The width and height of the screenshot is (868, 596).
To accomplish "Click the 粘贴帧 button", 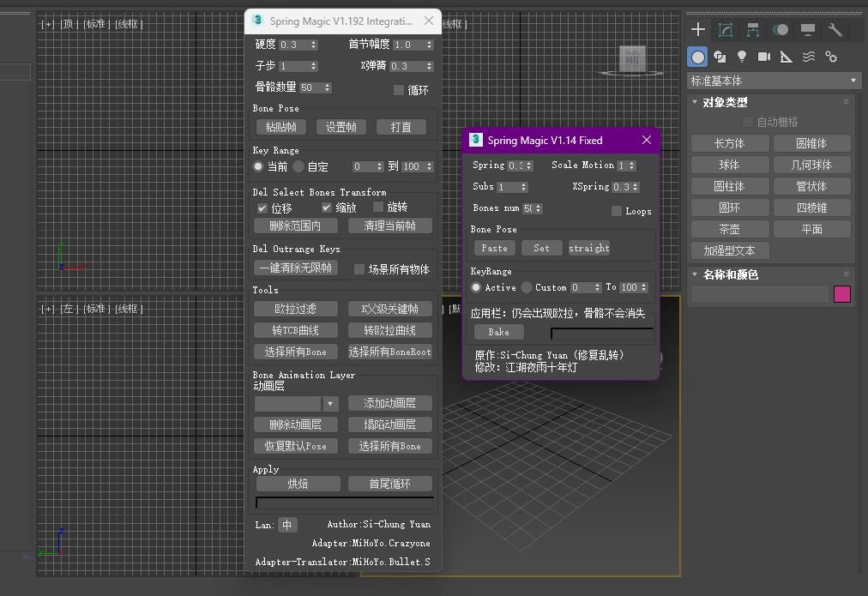I will tap(281, 127).
